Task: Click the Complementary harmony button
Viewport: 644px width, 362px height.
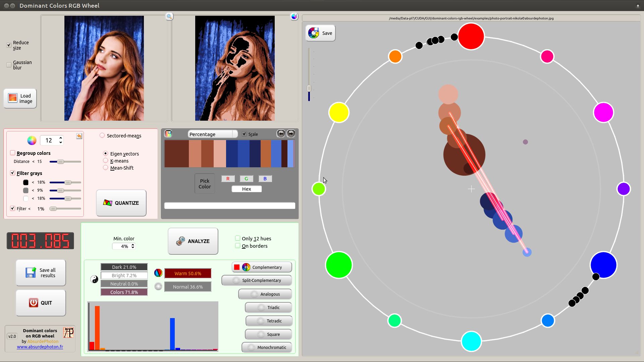Action: [261, 267]
